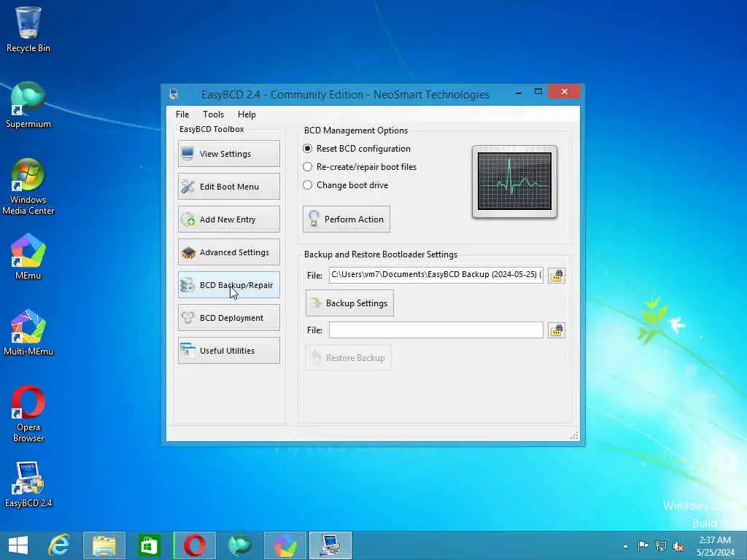
Task: Select the Change boot drive option
Action: (345, 184)
